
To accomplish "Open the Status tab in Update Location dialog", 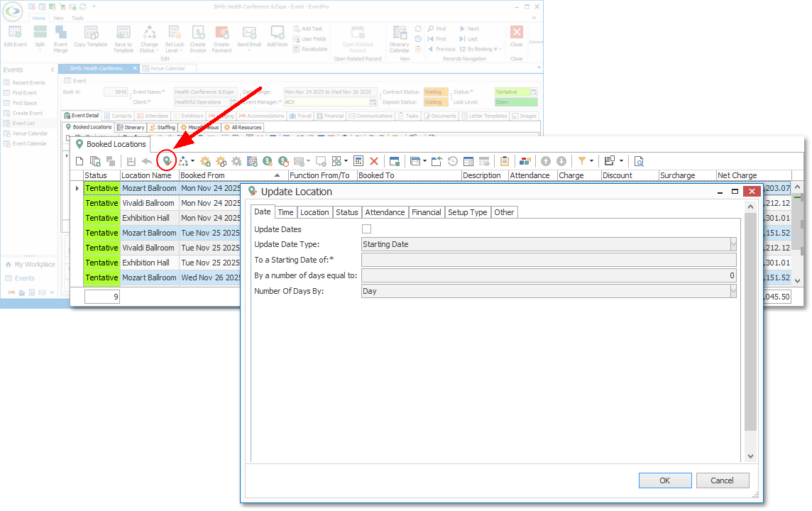I will [x=346, y=212].
